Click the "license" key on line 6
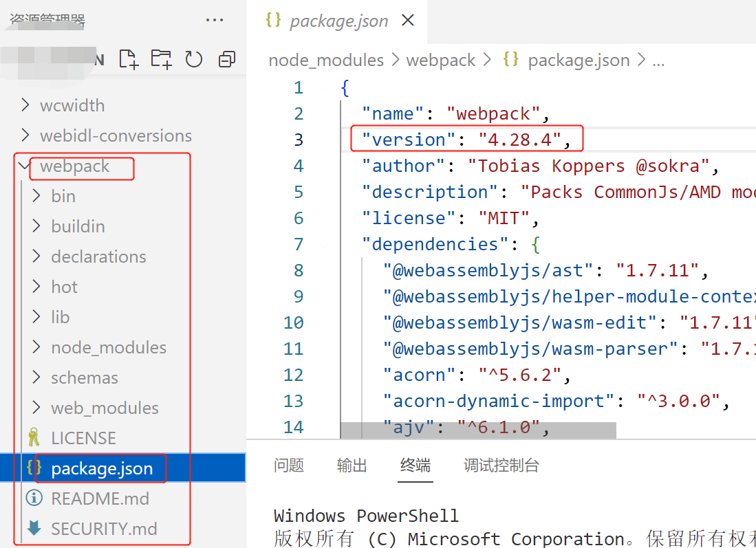Viewport: 756px width, 548px height. [409, 219]
